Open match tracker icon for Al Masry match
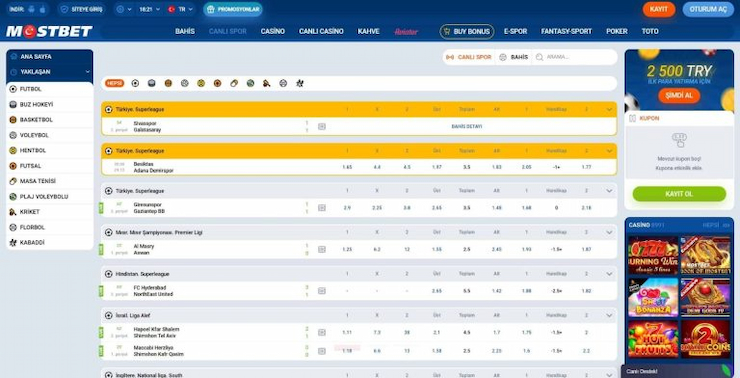This screenshot has width=740, height=378. (322, 249)
